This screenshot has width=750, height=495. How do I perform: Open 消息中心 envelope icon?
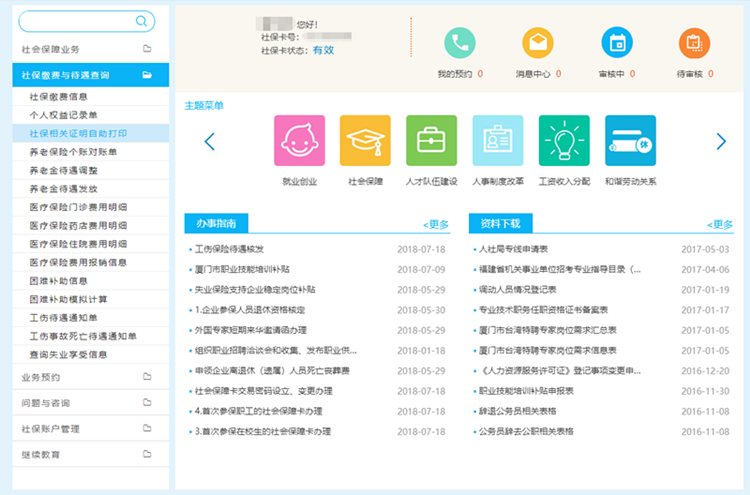point(538,43)
